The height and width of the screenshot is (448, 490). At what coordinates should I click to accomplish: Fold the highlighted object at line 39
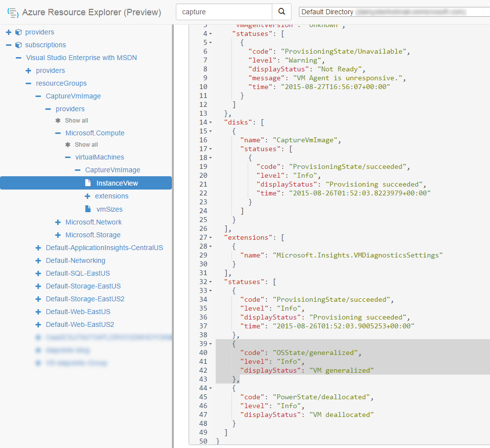(x=211, y=344)
